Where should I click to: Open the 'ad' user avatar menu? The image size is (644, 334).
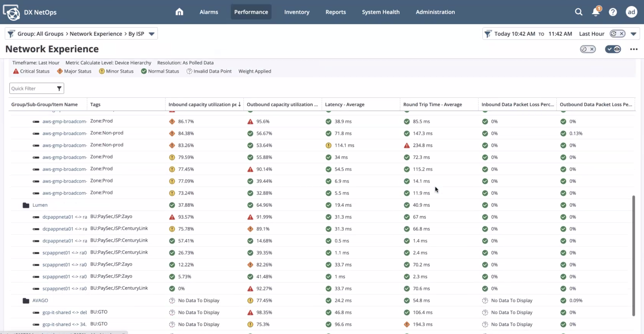pos(631,12)
